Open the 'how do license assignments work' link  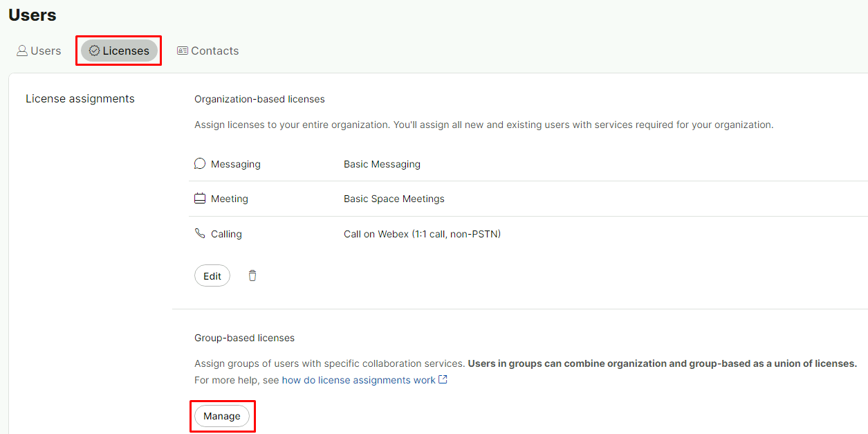[x=358, y=380]
